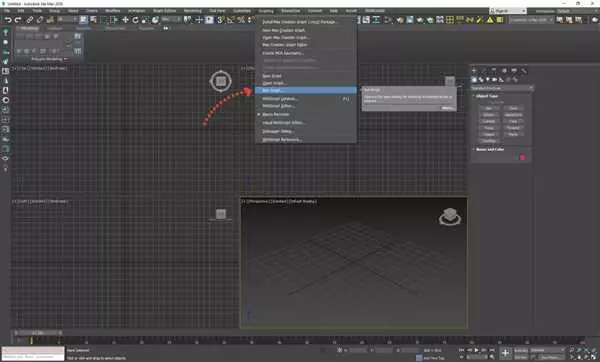Open the Reference Coordinate System dropdown

click(x=170, y=19)
